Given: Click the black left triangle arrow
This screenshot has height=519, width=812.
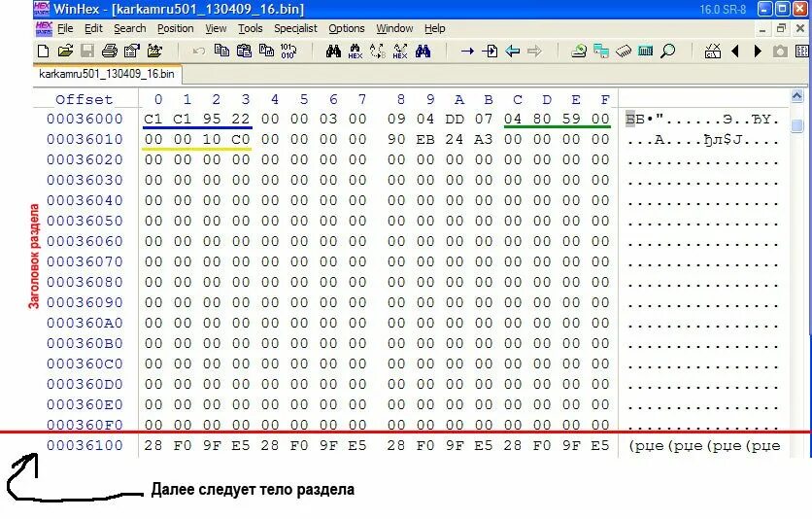Looking at the screenshot, I should point(735,51).
